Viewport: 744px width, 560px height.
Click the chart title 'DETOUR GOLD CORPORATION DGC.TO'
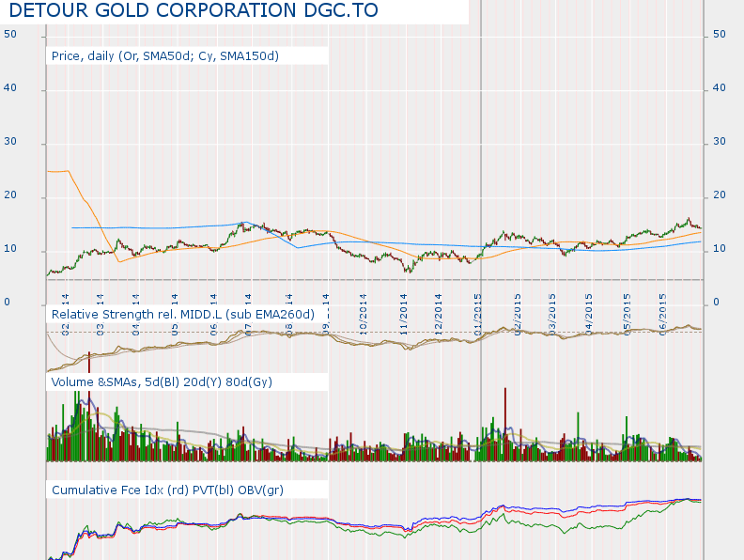[194, 10]
